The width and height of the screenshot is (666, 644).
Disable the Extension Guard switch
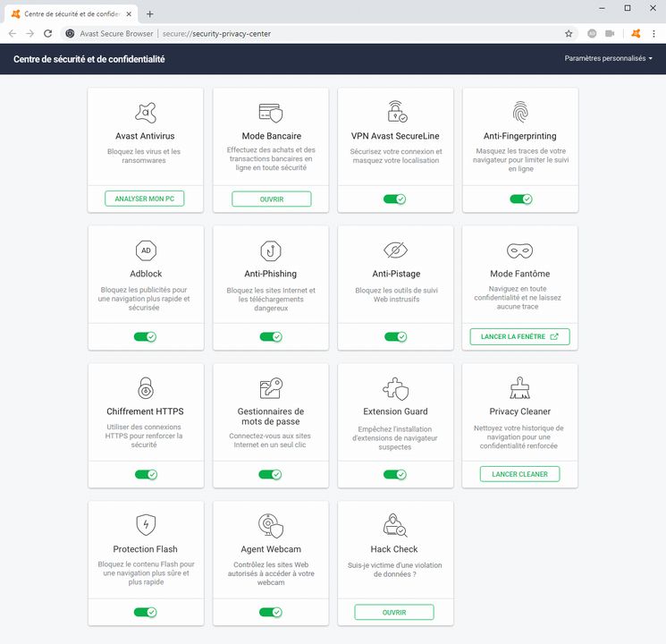pos(395,474)
